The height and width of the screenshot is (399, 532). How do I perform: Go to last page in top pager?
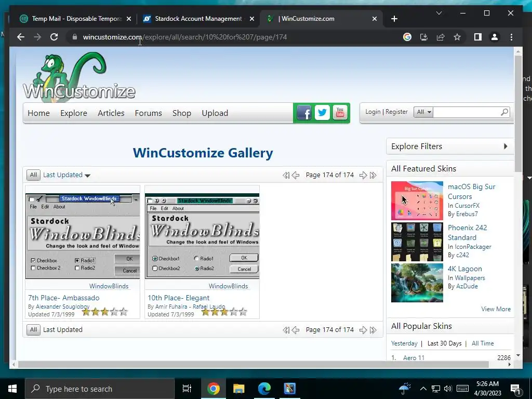373,175
